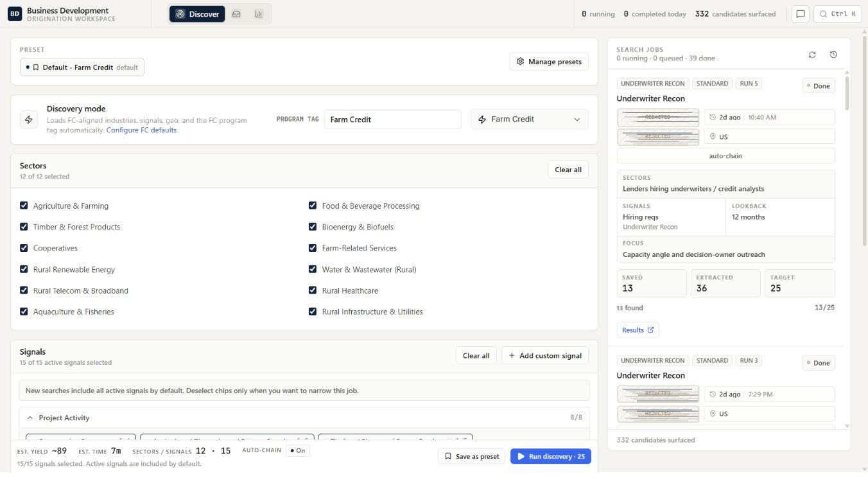The image size is (868, 478).
Task: Uncheck Agriculture & Farming sector
Action: coord(24,206)
